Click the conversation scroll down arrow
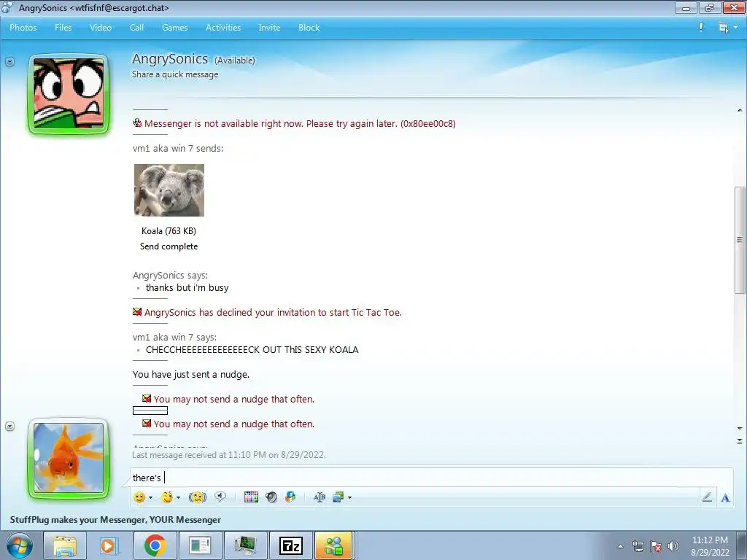 click(740, 428)
